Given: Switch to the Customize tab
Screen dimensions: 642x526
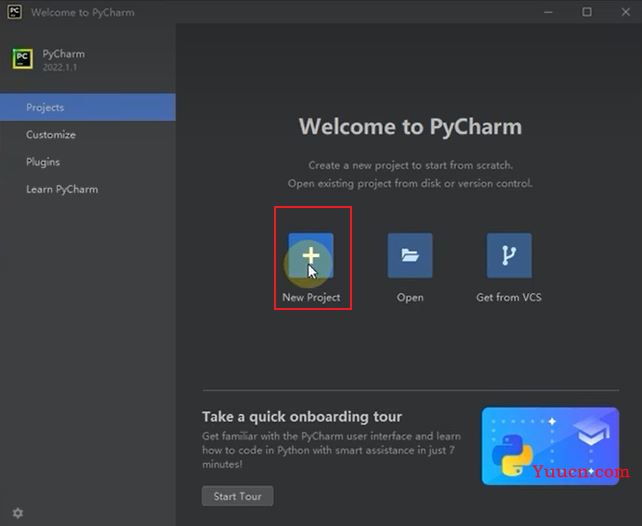Looking at the screenshot, I should [88, 135].
